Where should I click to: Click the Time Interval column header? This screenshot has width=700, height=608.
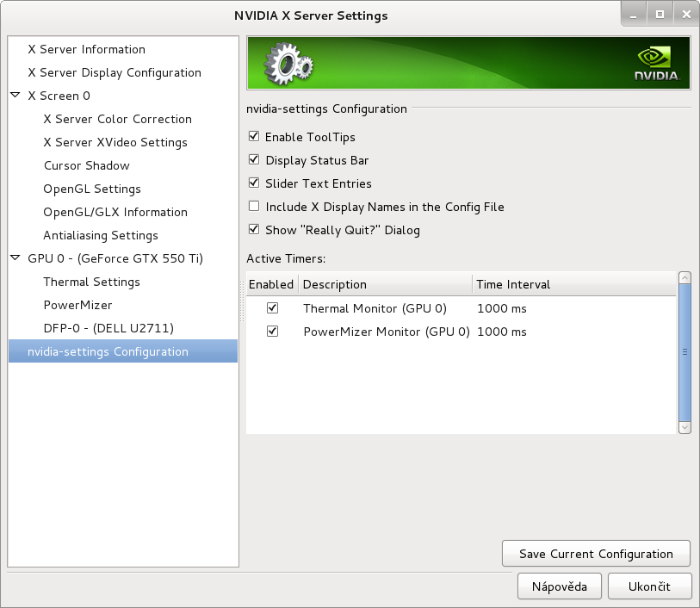click(x=574, y=284)
